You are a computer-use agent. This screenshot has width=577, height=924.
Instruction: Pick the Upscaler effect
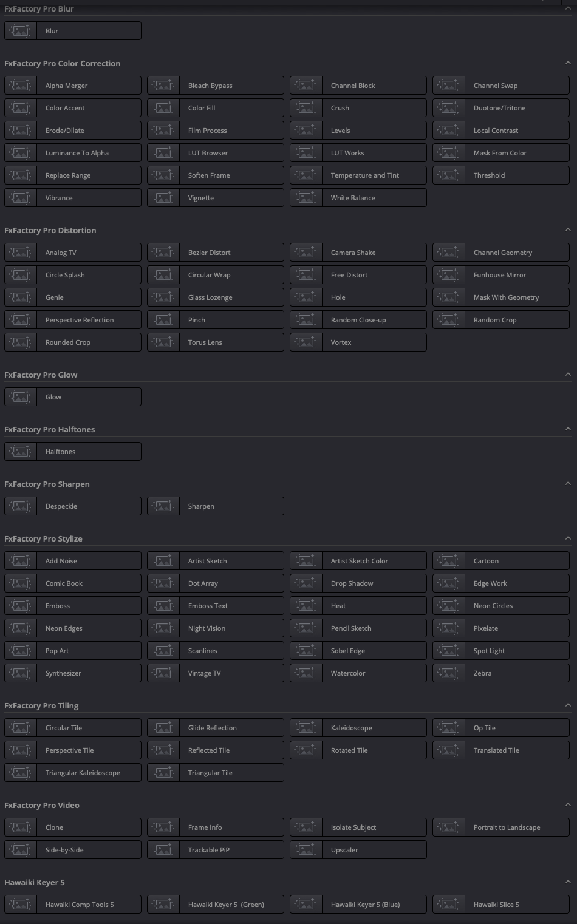click(358, 850)
